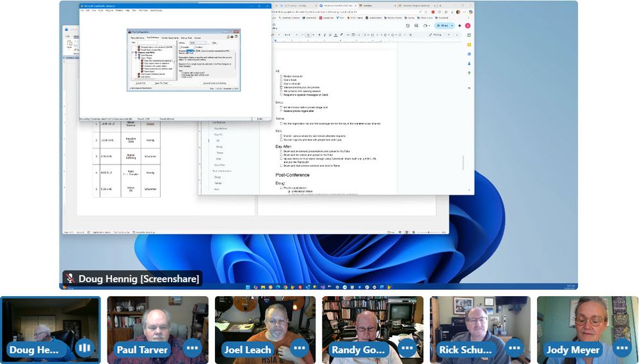Viewport: 640px width, 364px height.
Task: Open Paul Tarver's more options button
Action: [192, 347]
